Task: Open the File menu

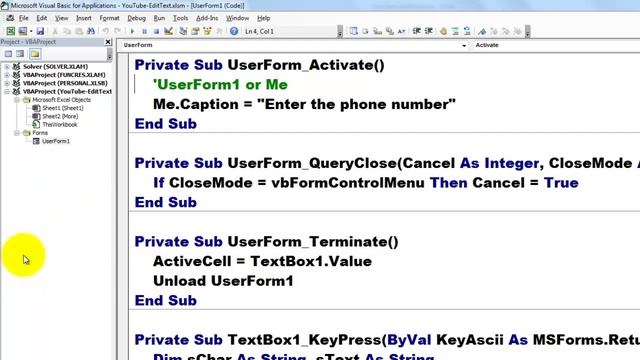Action: (24, 18)
